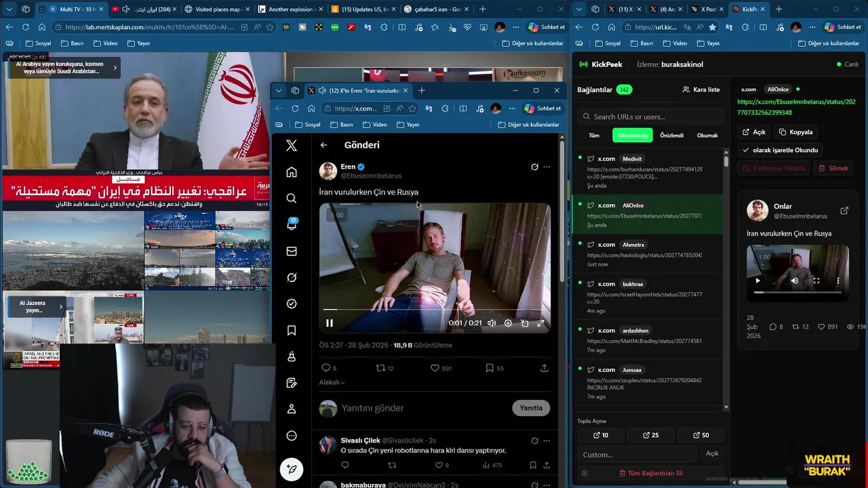Switch to the Okumak filter tab

707,136
